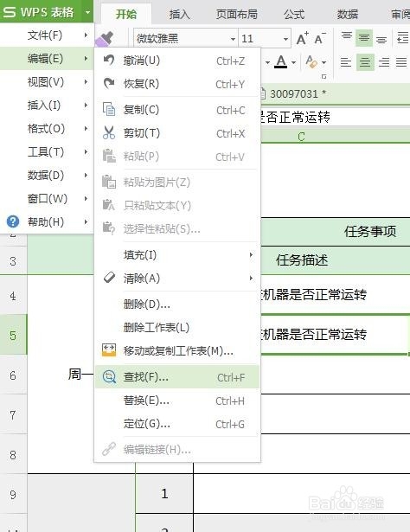Click the Undo (撤消) arrow icon
This screenshot has width=410, height=532.
pos(109,61)
